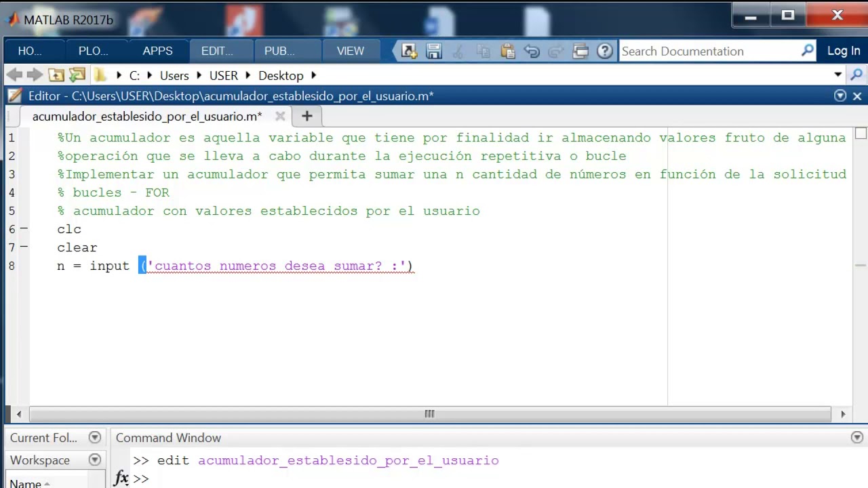Redo using the forward arrow icon
This screenshot has width=868, height=488.
556,51
